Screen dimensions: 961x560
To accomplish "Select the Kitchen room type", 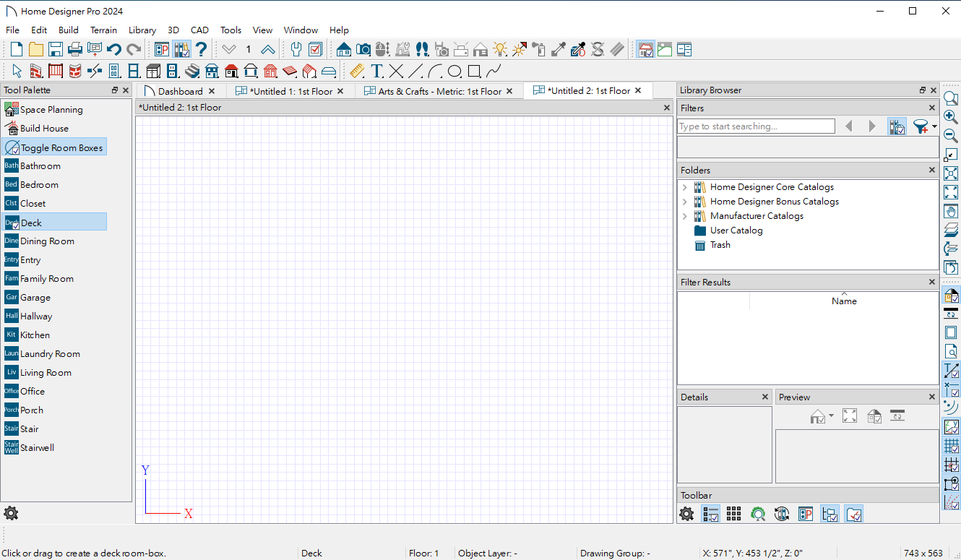I will [x=35, y=335].
